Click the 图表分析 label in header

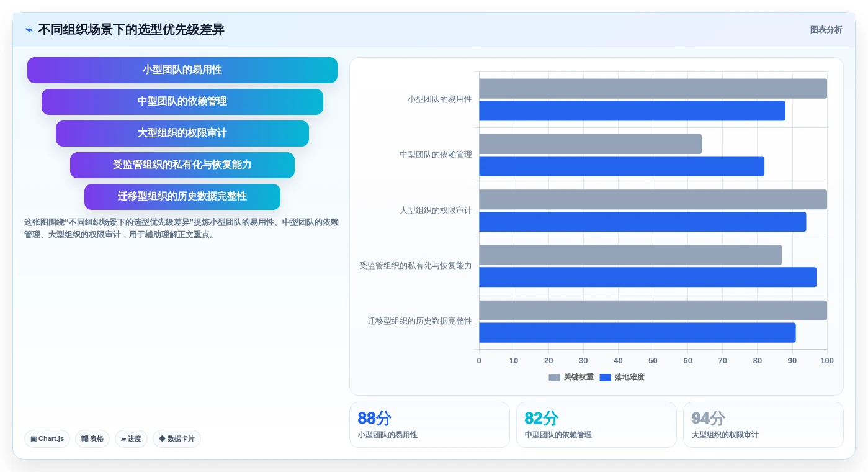pyautogui.click(x=826, y=30)
